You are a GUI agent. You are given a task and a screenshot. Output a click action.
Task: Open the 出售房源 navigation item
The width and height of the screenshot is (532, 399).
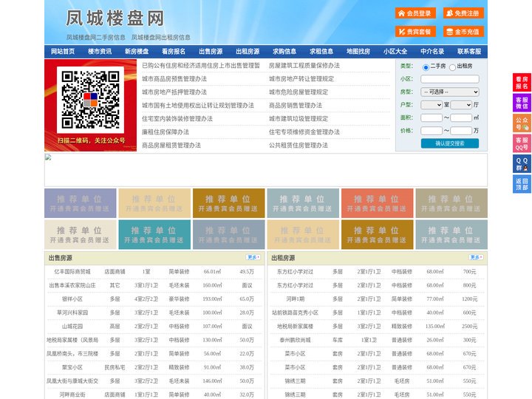[211, 52]
